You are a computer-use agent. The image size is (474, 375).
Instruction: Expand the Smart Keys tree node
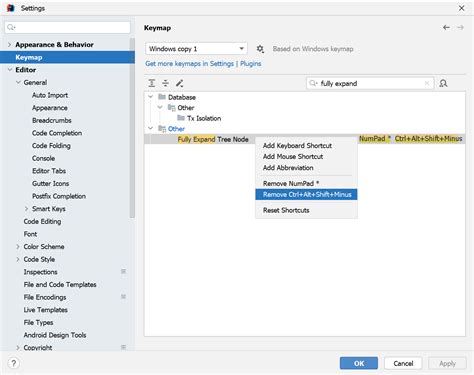point(26,209)
